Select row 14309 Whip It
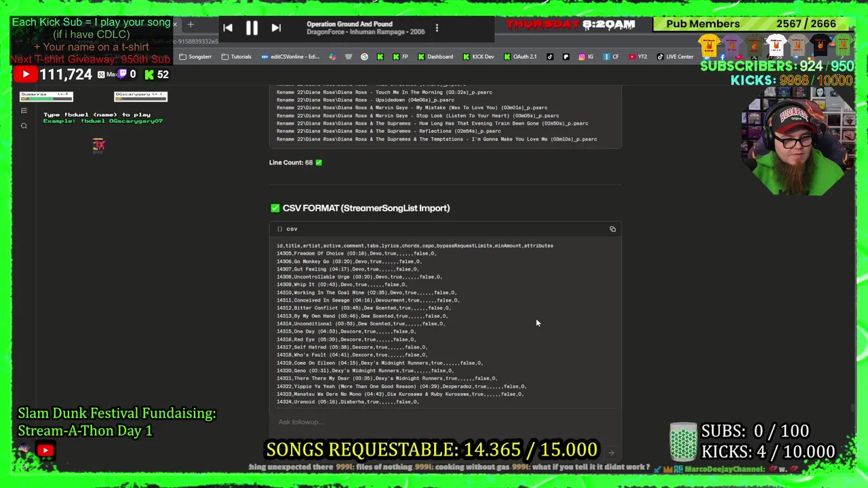Screen dimensions: 868x488 pos(342,285)
